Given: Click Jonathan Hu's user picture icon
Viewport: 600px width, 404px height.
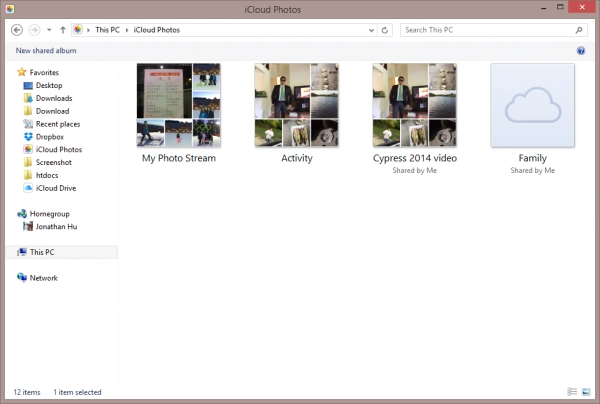Looking at the screenshot, I should coord(28,226).
